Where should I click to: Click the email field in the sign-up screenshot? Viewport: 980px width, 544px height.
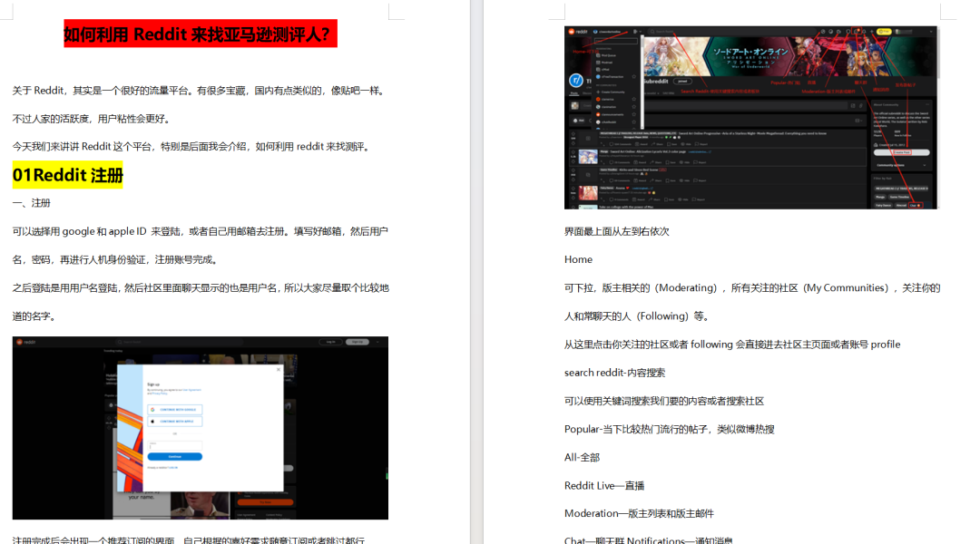175,445
